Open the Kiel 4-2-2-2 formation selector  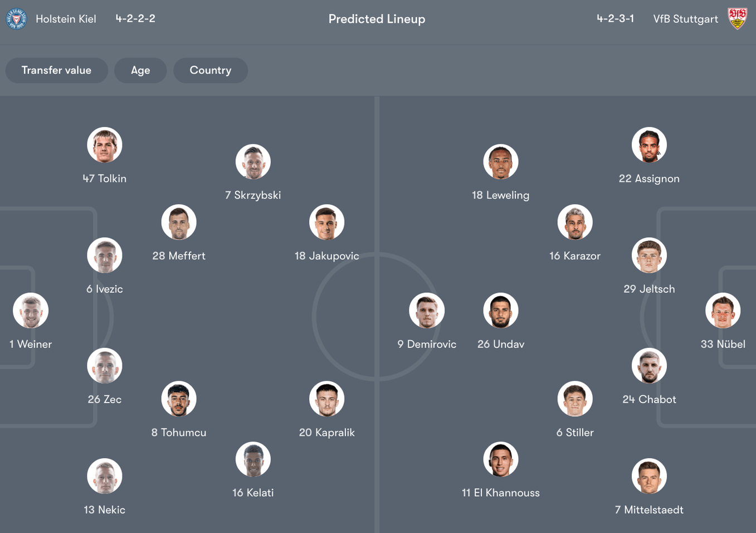pyautogui.click(x=135, y=18)
